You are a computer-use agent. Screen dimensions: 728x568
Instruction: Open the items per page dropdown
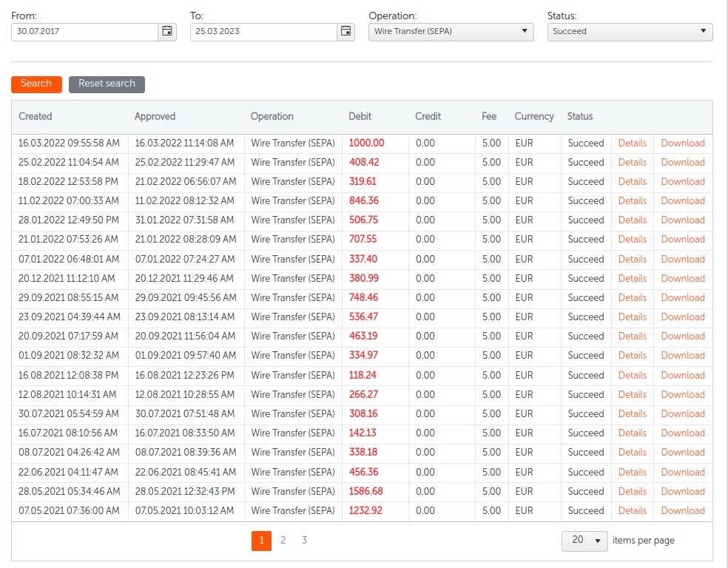584,541
